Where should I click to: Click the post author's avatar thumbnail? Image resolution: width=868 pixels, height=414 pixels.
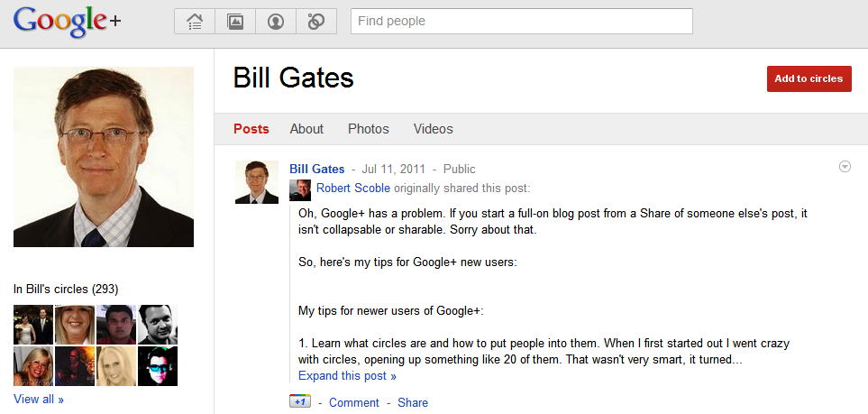coord(257,182)
